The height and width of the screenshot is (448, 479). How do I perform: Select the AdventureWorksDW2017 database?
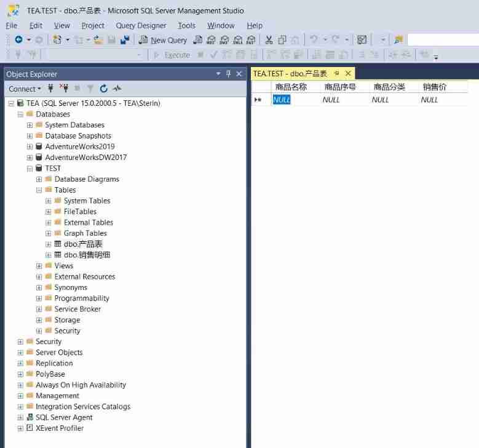pyautogui.click(x=85, y=158)
